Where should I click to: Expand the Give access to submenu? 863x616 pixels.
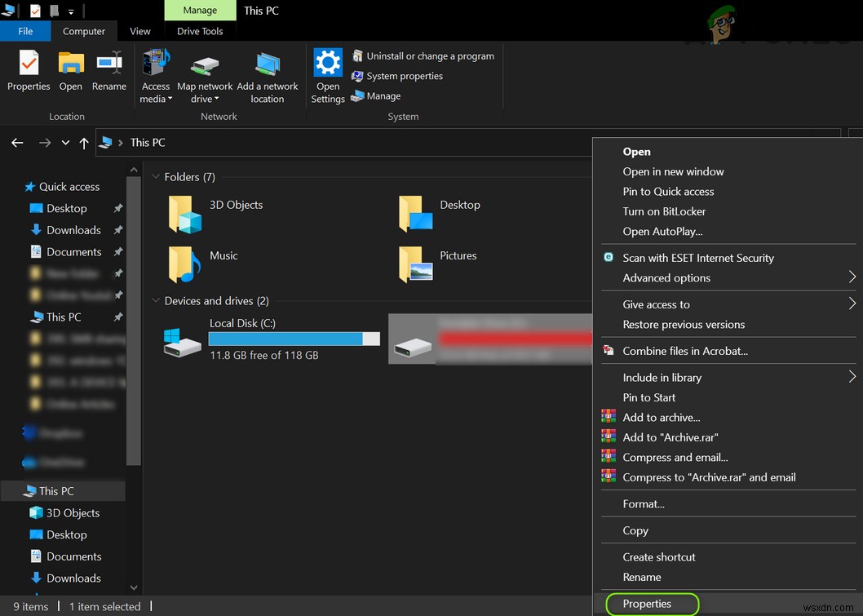852,304
